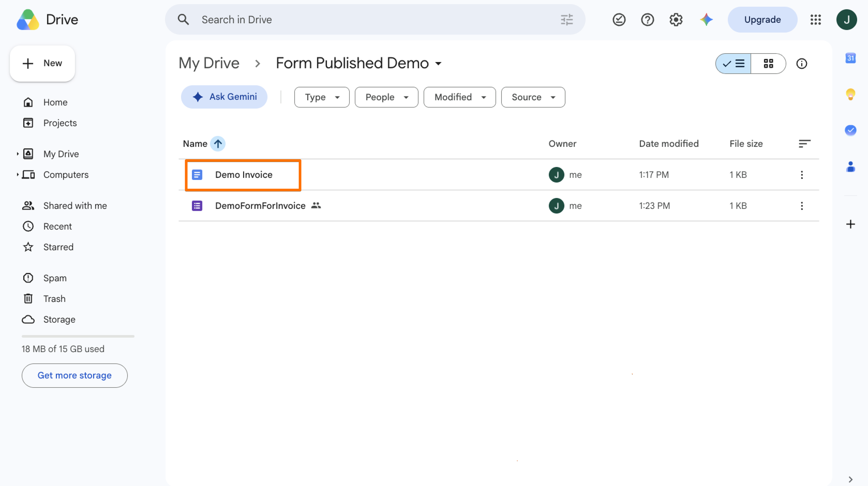Open the Settings gear icon
This screenshot has width=868, height=486.
(676, 20)
